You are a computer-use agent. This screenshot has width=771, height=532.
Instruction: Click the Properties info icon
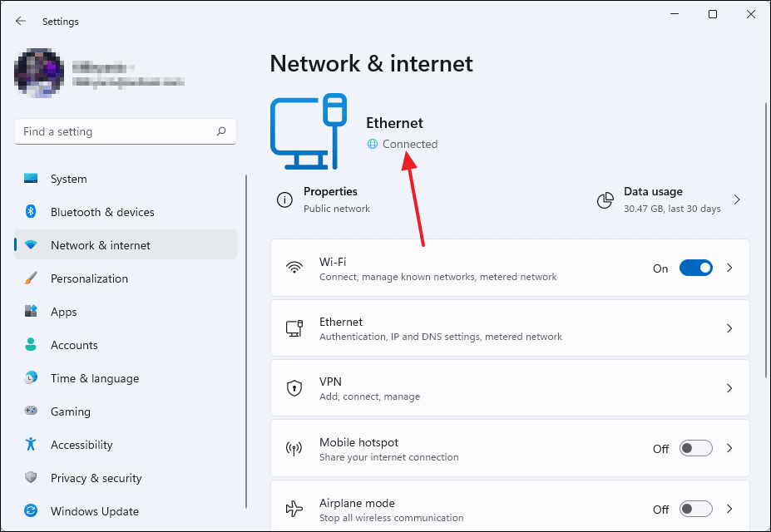pos(285,199)
